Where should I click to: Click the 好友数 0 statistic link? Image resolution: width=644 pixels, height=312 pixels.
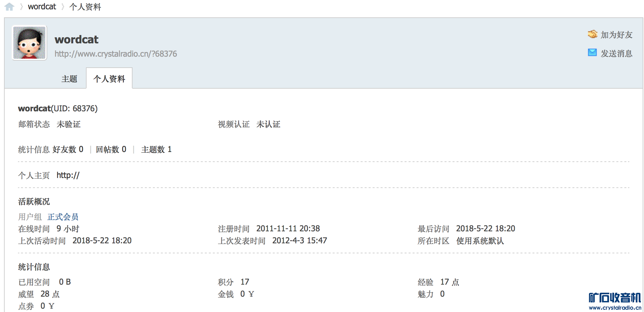(x=68, y=149)
